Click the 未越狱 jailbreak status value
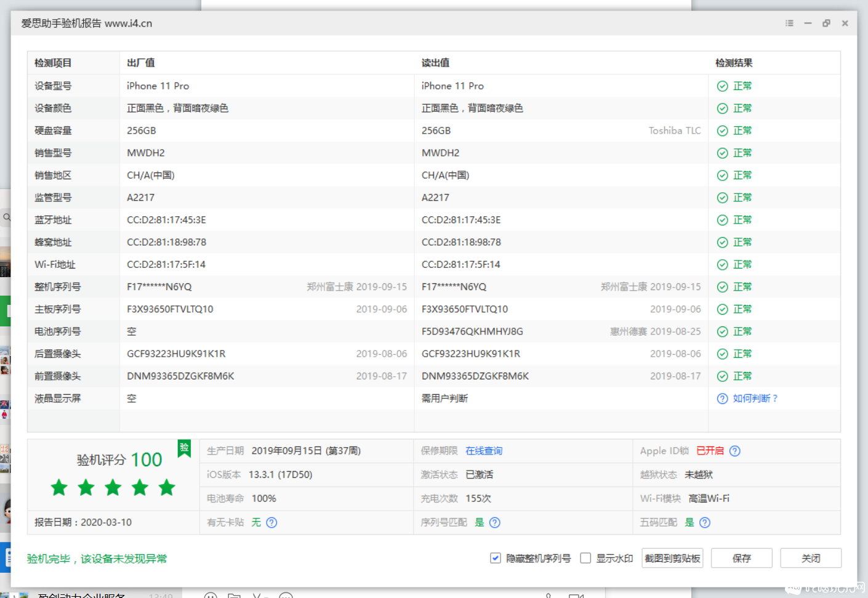Viewport: 868px width, 598px height. pyautogui.click(x=699, y=475)
